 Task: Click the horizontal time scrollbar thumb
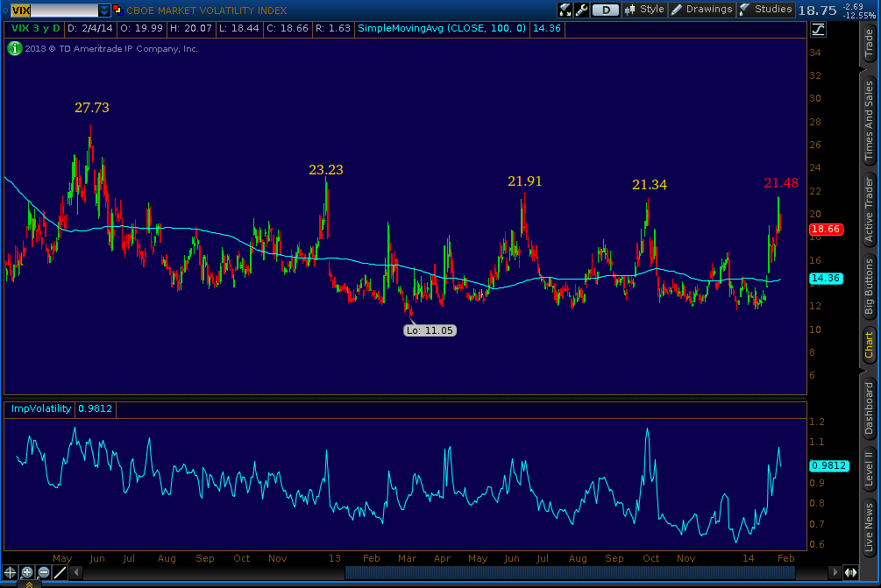pos(570,572)
